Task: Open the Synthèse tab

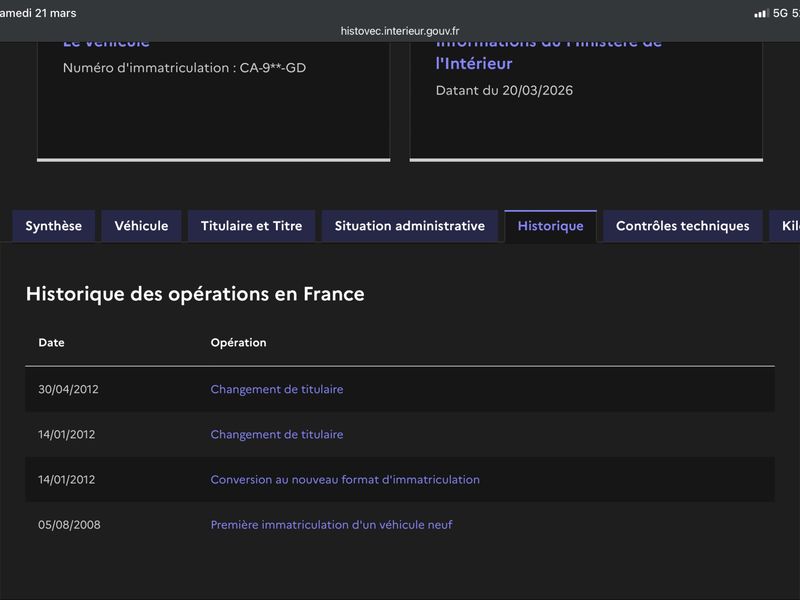Action: pos(53,226)
